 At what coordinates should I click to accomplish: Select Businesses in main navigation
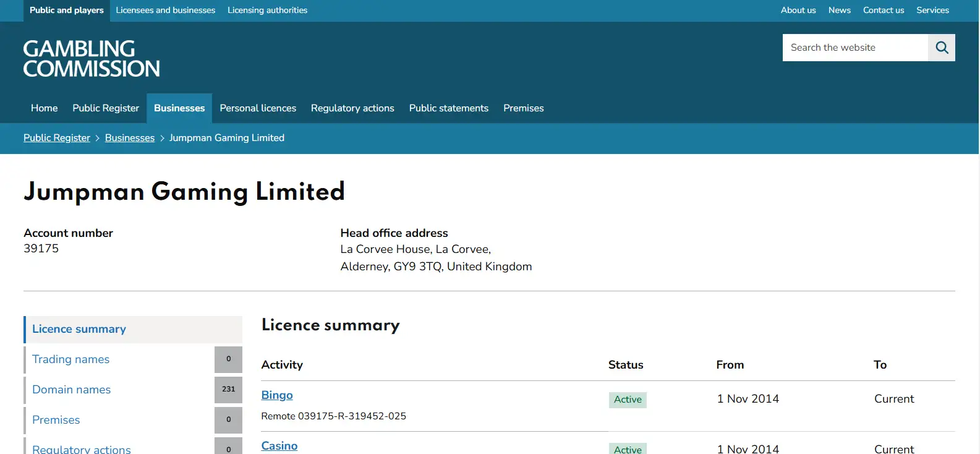click(179, 108)
